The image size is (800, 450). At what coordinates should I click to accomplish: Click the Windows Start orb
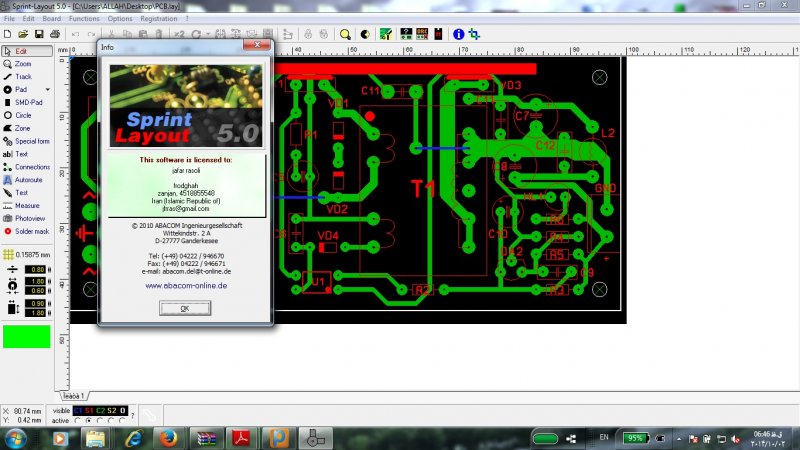tap(15, 438)
